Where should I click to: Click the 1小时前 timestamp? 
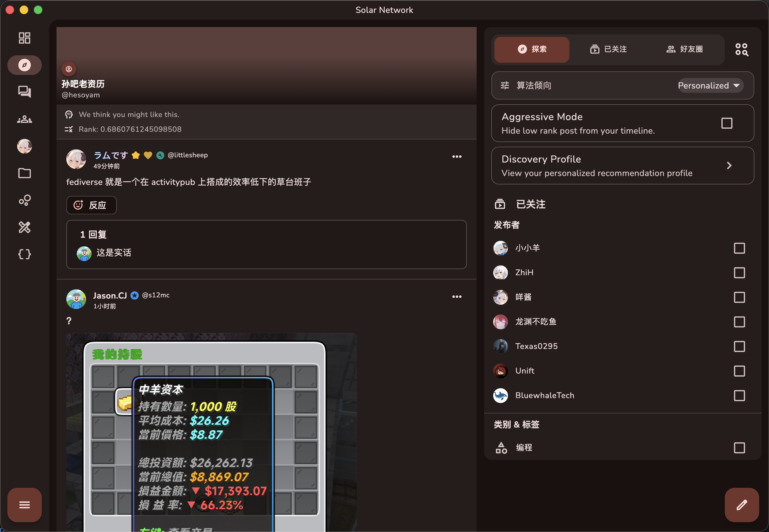pos(105,306)
